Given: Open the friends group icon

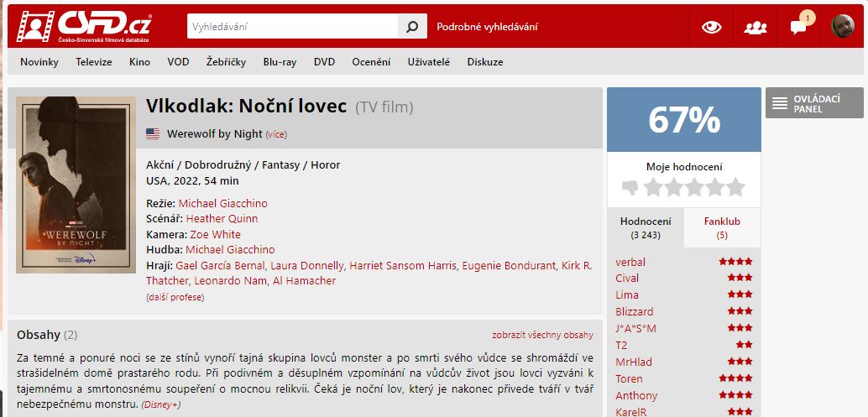Looking at the screenshot, I should [755, 27].
